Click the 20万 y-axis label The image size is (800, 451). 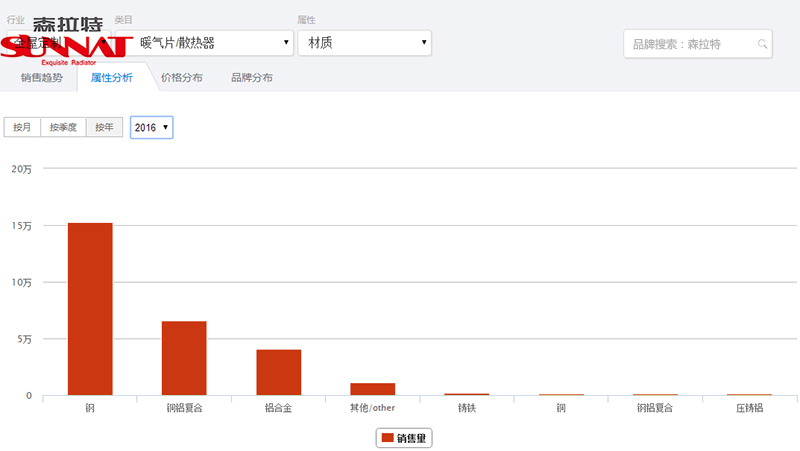pos(21,169)
